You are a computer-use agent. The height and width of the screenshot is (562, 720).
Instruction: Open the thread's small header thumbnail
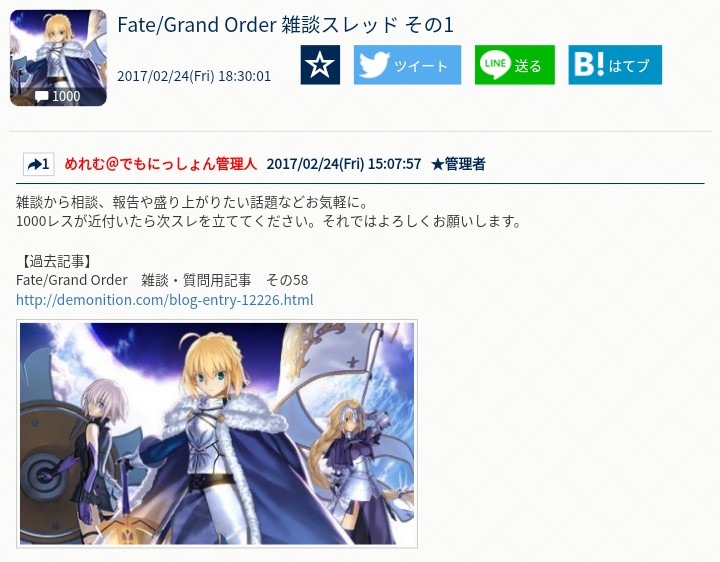tap(58, 58)
